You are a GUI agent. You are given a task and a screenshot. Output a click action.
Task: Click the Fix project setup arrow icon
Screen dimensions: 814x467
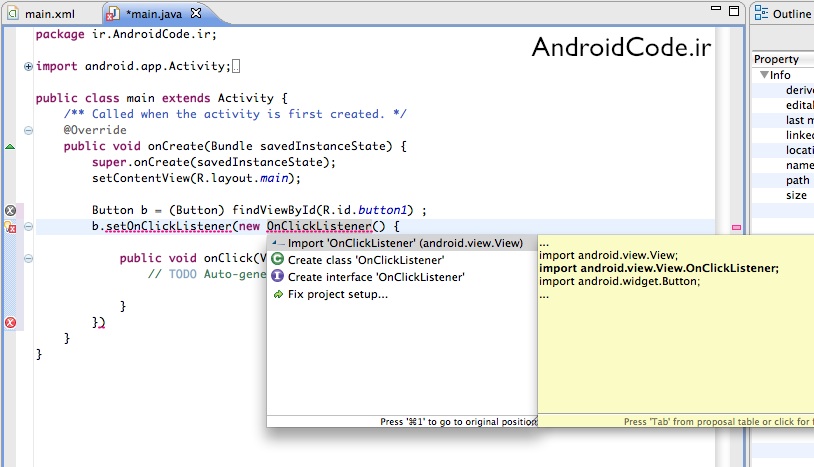[278, 295]
